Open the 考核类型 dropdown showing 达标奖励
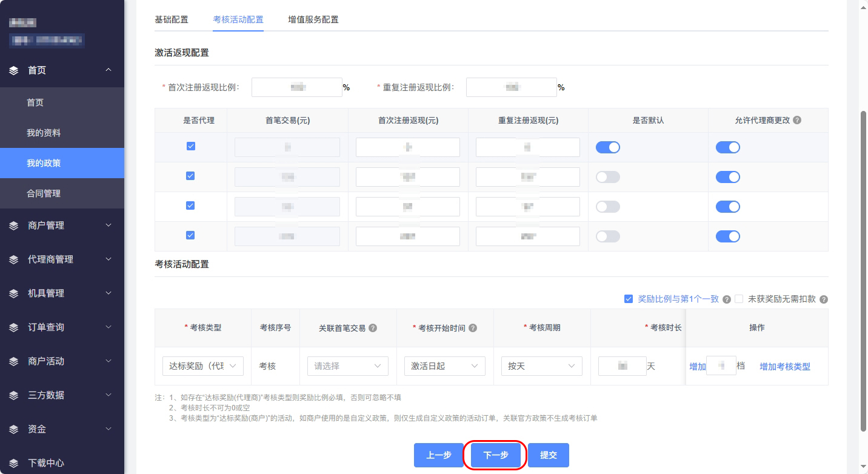 (x=202, y=366)
